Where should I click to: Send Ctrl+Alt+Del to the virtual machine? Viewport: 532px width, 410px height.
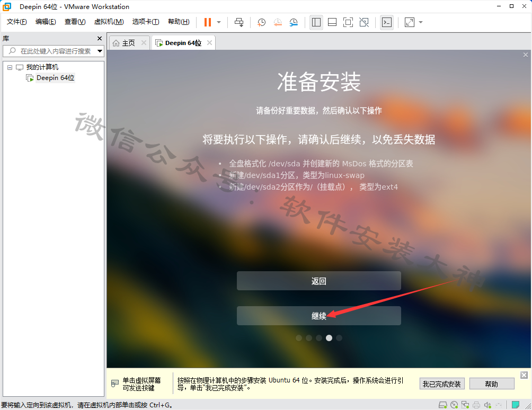[239, 22]
